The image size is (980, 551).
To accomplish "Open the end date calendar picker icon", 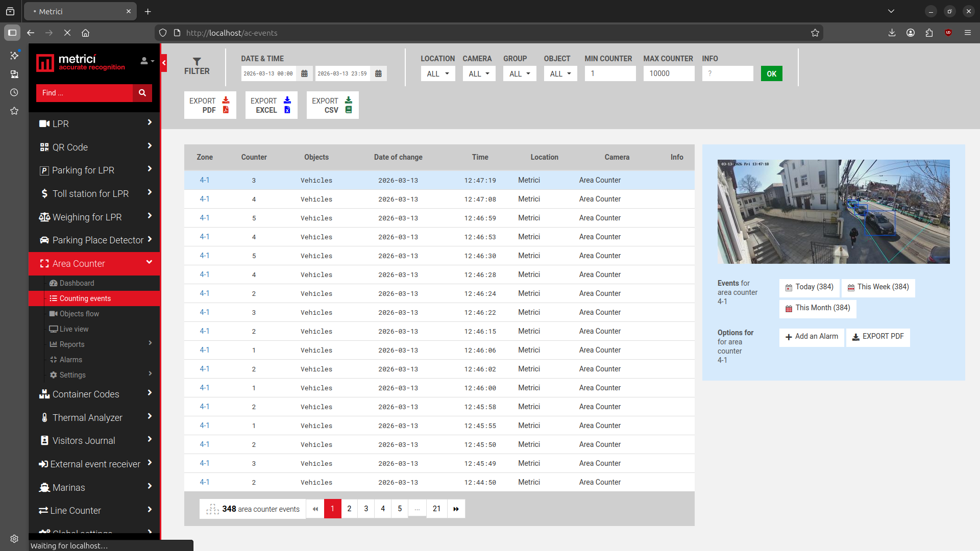I will pyautogui.click(x=378, y=73).
